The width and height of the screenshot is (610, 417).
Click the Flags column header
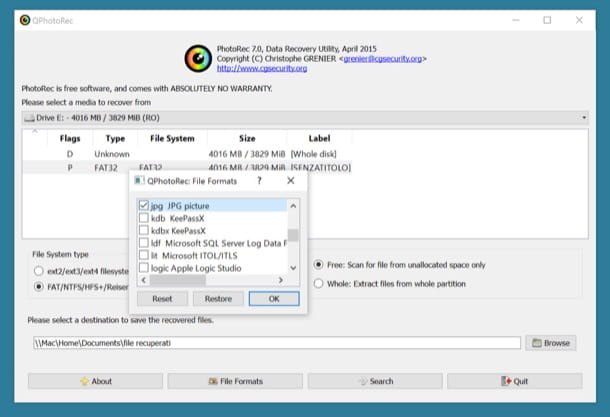pos(70,138)
